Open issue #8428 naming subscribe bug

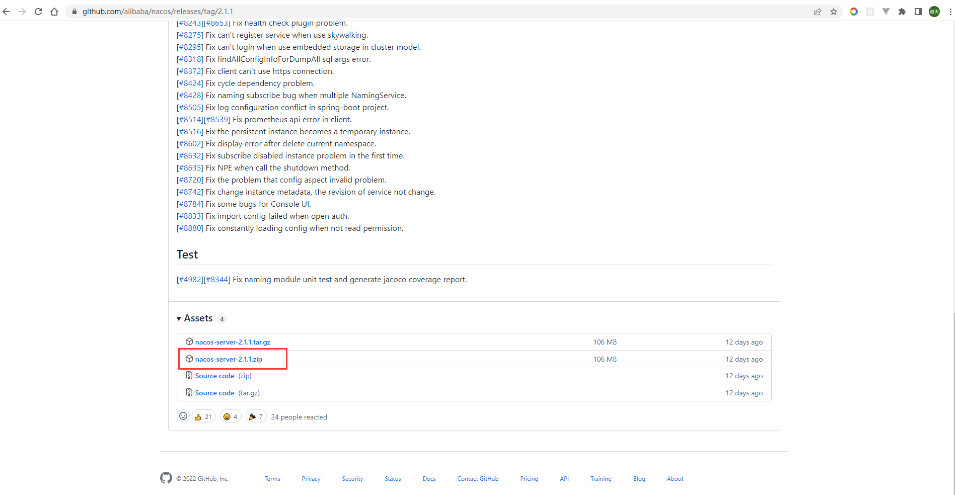pyautogui.click(x=190, y=96)
